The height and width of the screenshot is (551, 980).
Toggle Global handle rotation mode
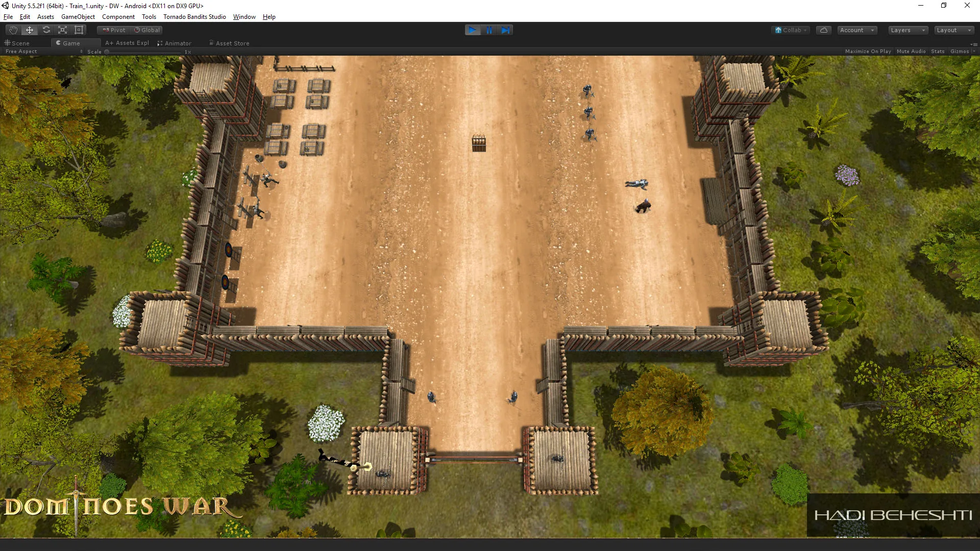pyautogui.click(x=147, y=30)
